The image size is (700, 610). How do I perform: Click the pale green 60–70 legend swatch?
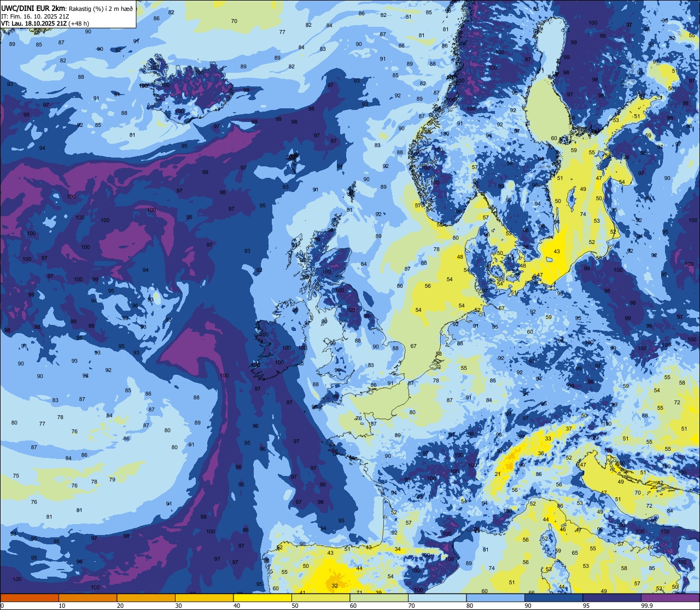(378, 597)
